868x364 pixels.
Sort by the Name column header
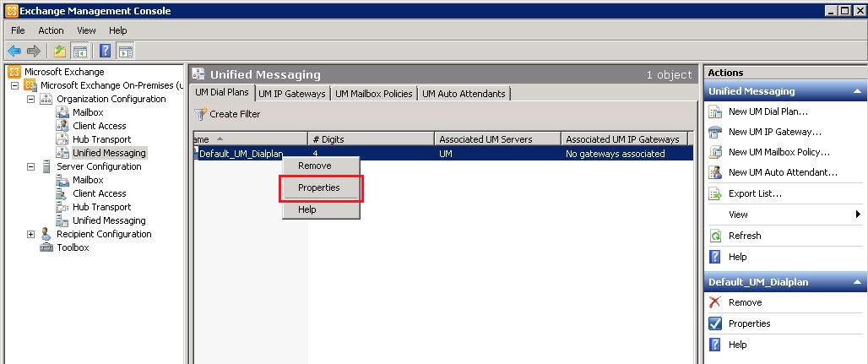[x=250, y=139]
